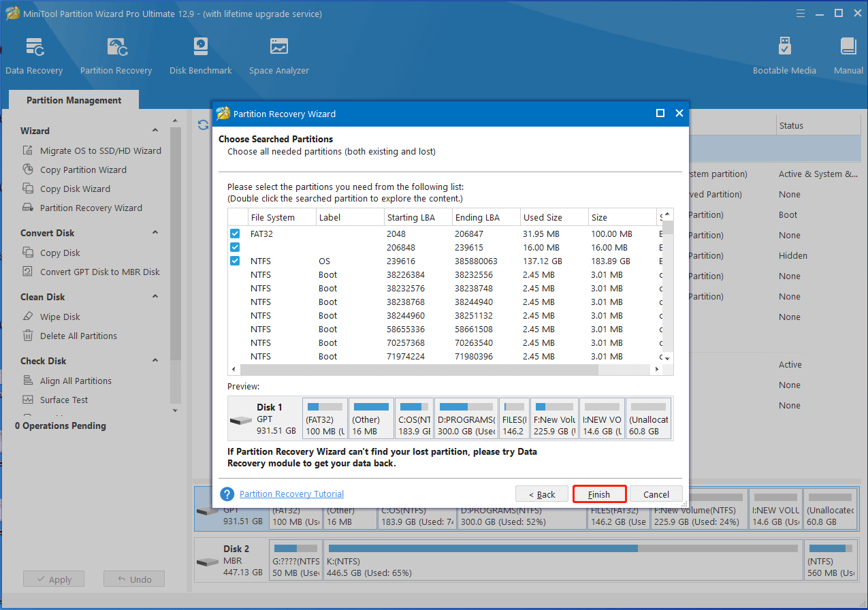Viewport: 868px width, 610px height.
Task: Uncheck the NTFS OS partition checkbox
Action: (235, 261)
